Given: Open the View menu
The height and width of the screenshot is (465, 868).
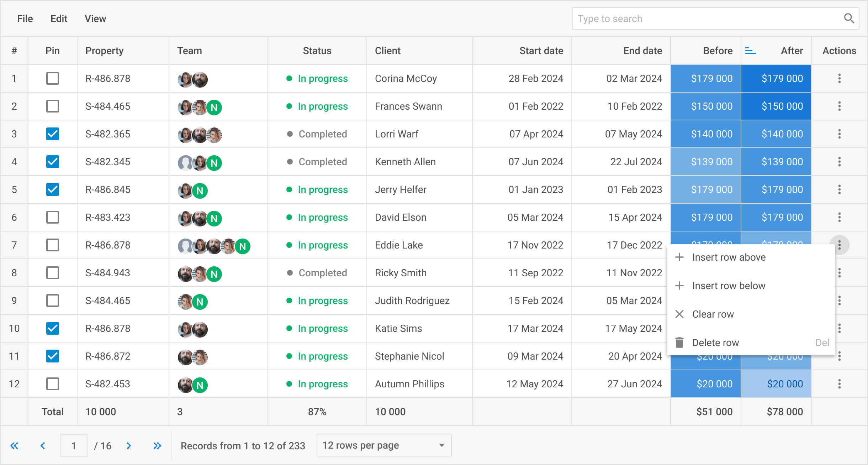Looking at the screenshot, I should tap(95, 19).
